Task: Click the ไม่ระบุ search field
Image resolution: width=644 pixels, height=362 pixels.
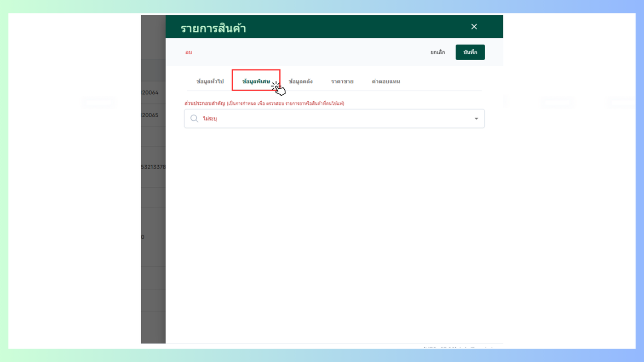Action: pyautogui.click(x=334, y=119)
